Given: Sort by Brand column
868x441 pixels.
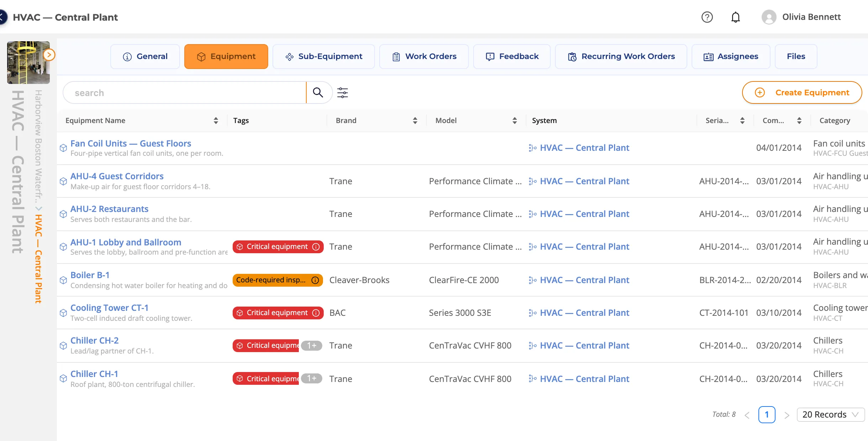Looking at the screenshot, I should [415, 121].
